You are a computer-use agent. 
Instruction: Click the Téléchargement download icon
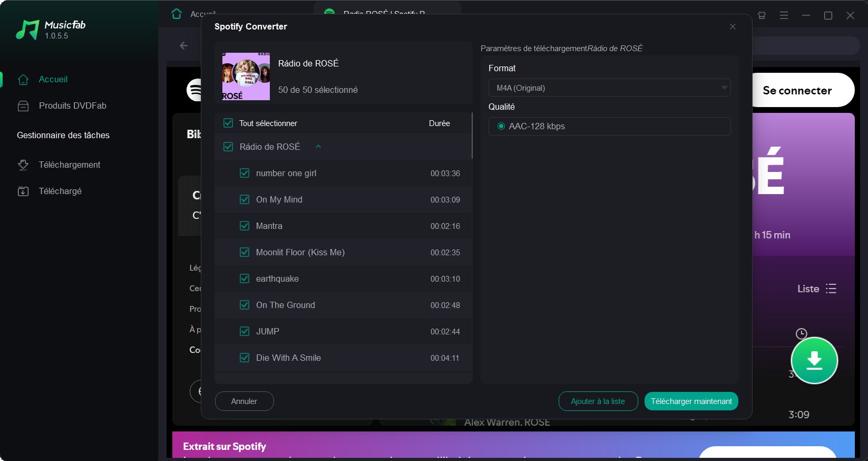pyautogui.click(x=23, y=165)
